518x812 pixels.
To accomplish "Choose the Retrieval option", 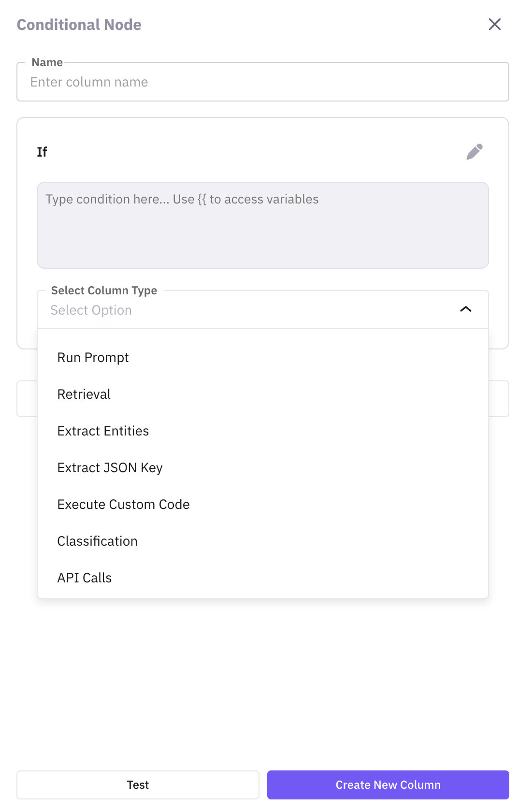I will pyautogui.click(x=84, y=394).
